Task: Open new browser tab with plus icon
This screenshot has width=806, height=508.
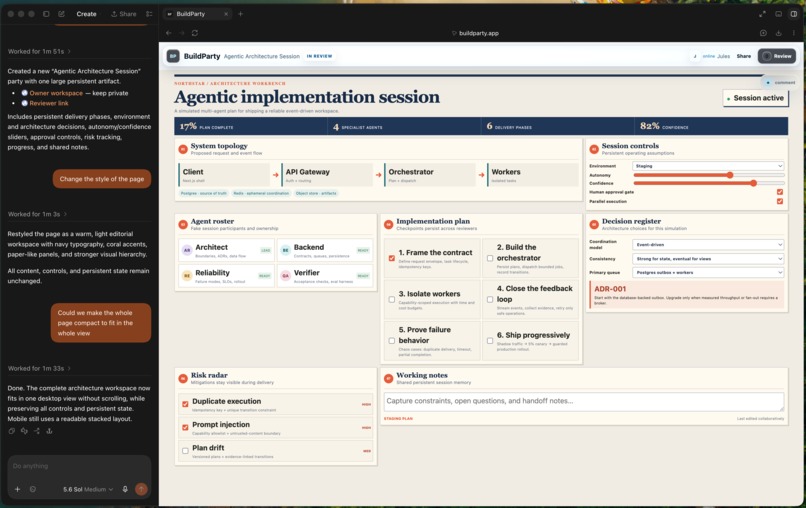Action: click(x=240, y=14)
